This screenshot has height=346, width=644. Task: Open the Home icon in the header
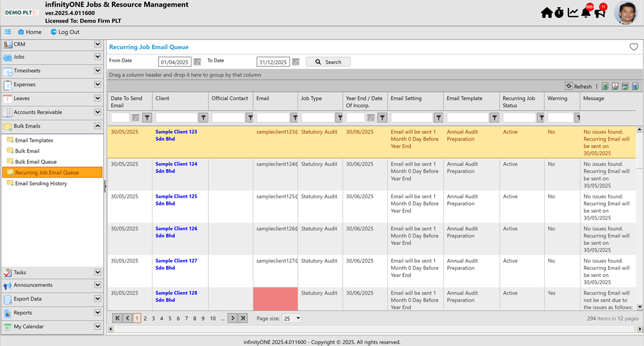point(546,12)
